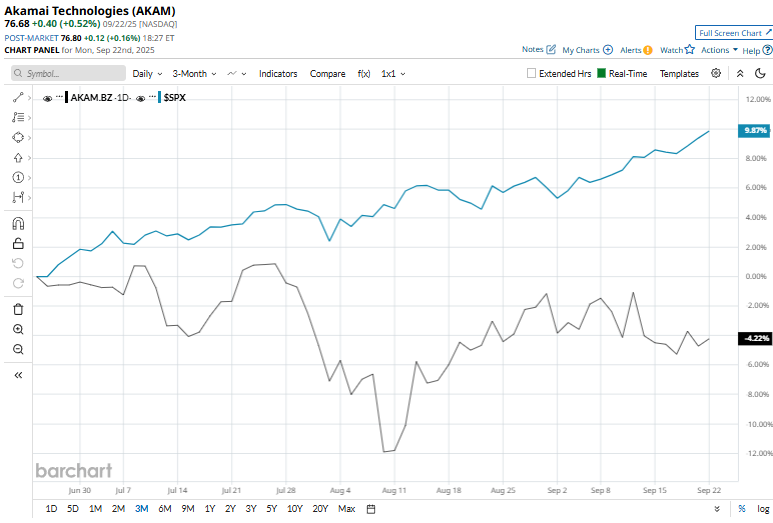Switch to percent scale

pos(741,509)
